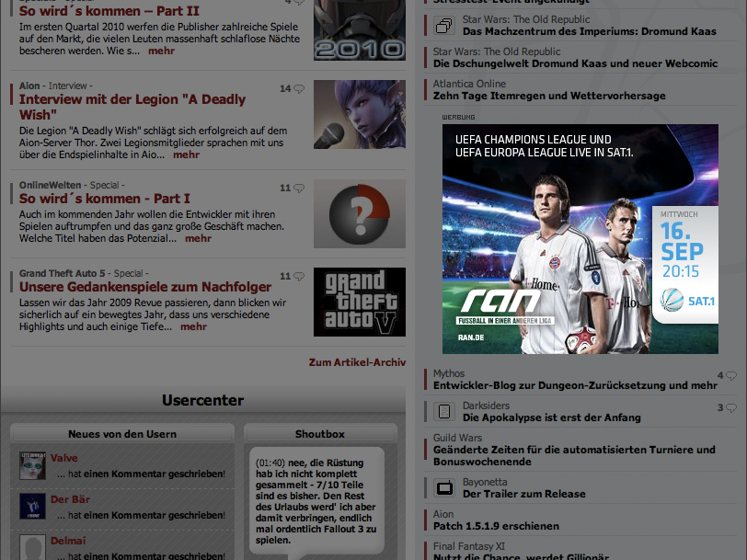Click the Mythos game label
The width and height of the screenshot is (747, 560).
tap(449, 374)
